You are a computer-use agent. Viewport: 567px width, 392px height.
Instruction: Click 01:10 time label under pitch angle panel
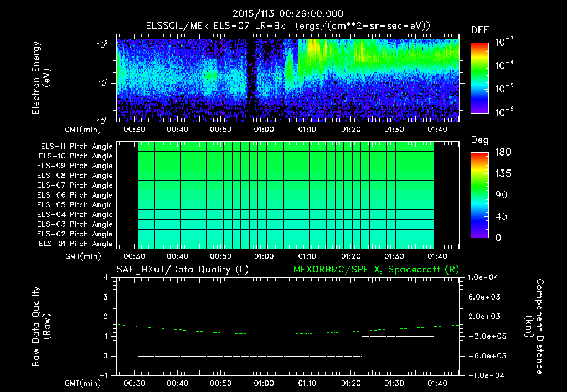tap(307, 256)
